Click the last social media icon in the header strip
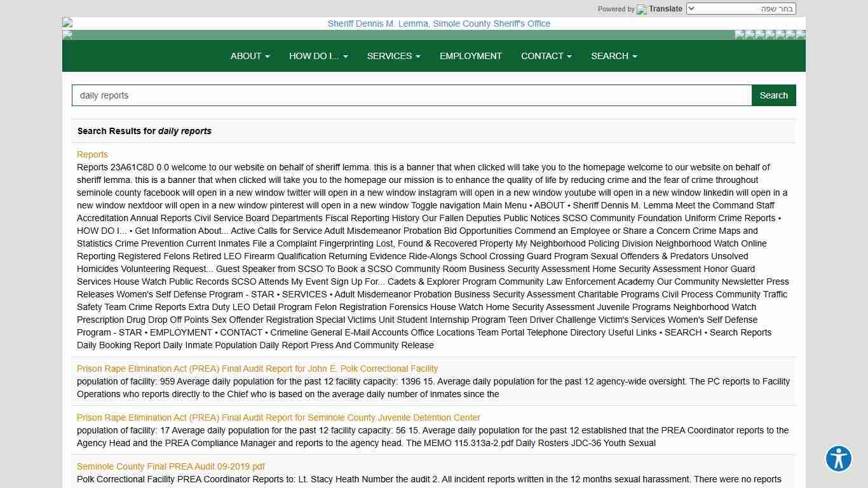This screenshot has width=868, height=488. pos(801,34)
